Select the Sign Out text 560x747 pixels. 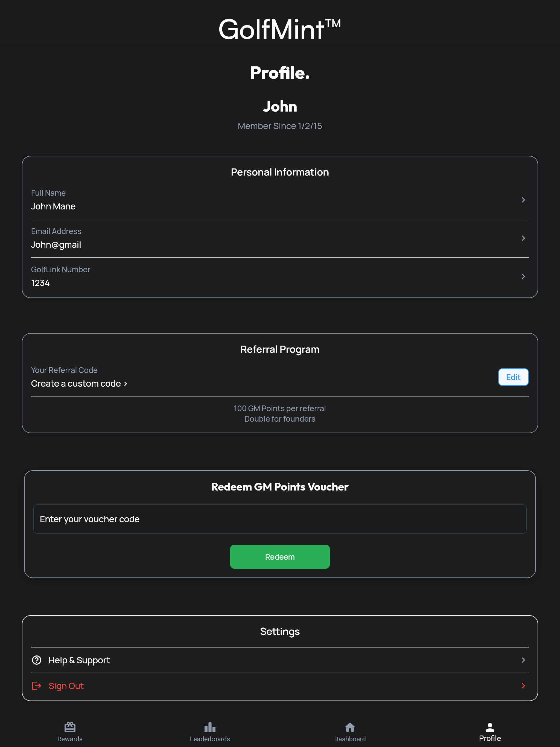66,686
